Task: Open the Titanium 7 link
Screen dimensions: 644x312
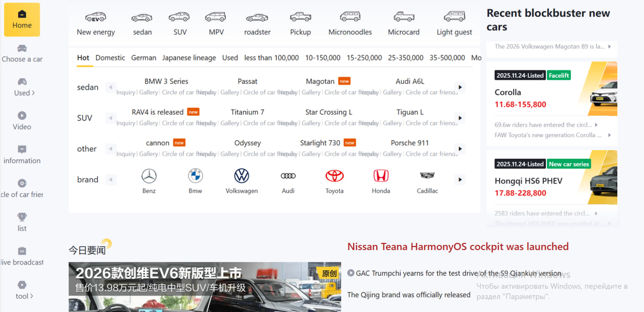Action: point(247,112)
